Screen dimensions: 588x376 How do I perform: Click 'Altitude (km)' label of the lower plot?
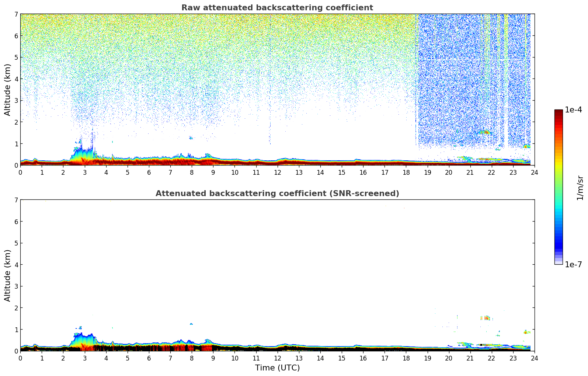(8, 275)
